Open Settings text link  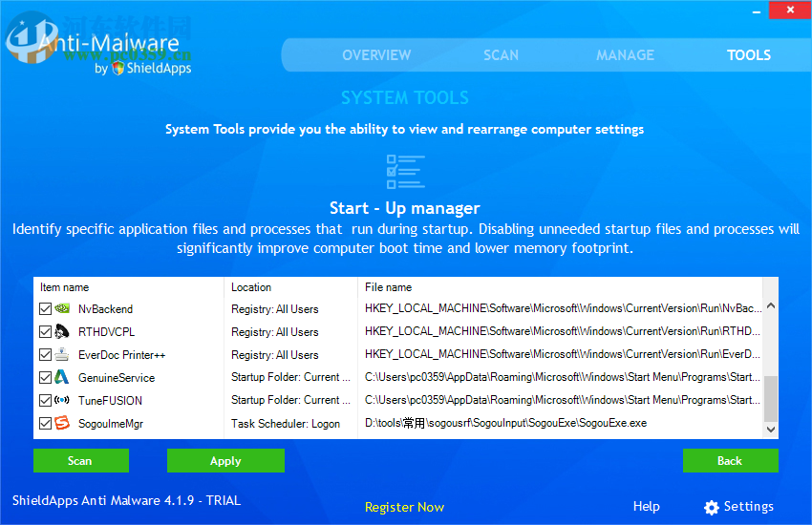tap(748, 506)
